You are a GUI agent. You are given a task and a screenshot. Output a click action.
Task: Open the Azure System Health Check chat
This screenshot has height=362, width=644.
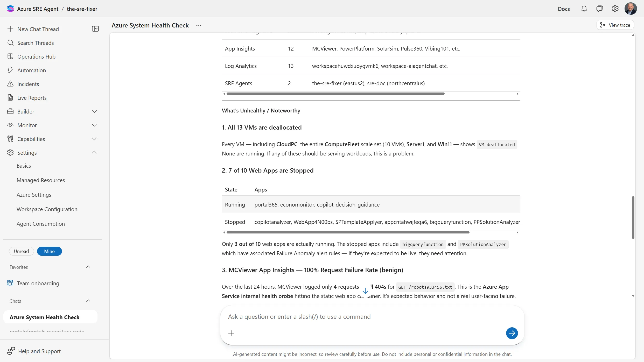tap(51, 317)
